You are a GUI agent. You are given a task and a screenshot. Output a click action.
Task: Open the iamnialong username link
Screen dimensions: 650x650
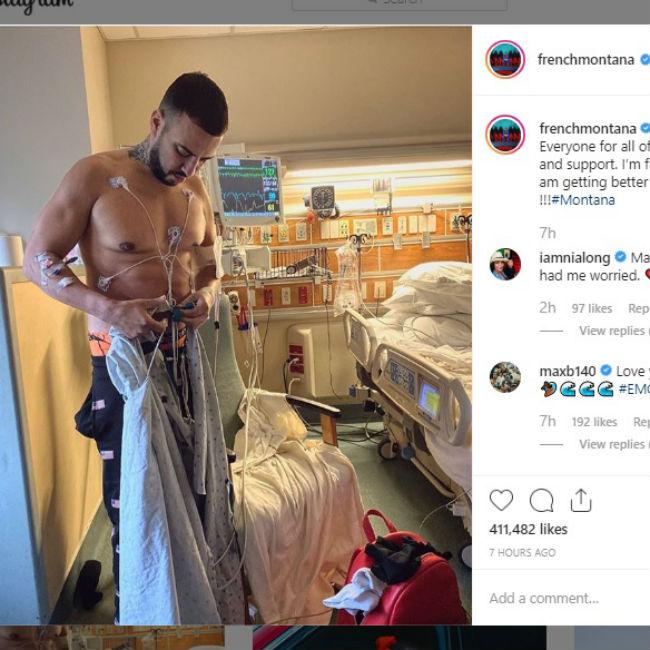(x=575, y=258)
